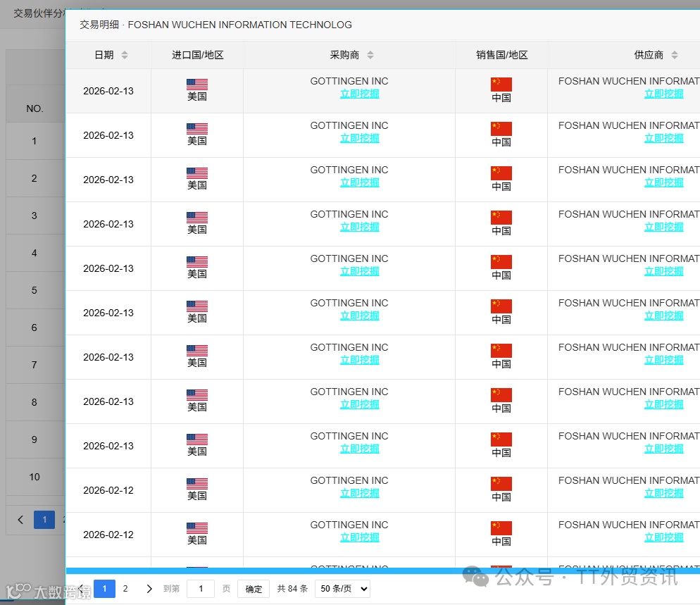Select page 1 in background window pagination
The width and height of the screenshot is (700, 605).
pyautogui.click(x=44, y=520)
